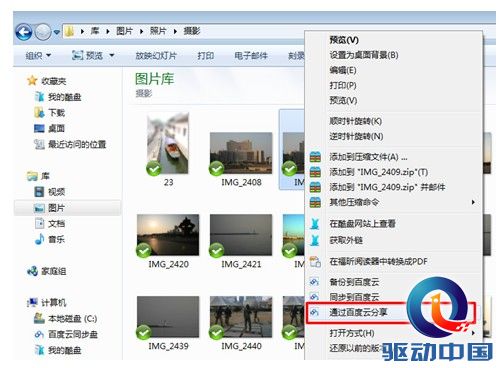Click the archive icon beside 其他压缩命令

coord(315,202)
